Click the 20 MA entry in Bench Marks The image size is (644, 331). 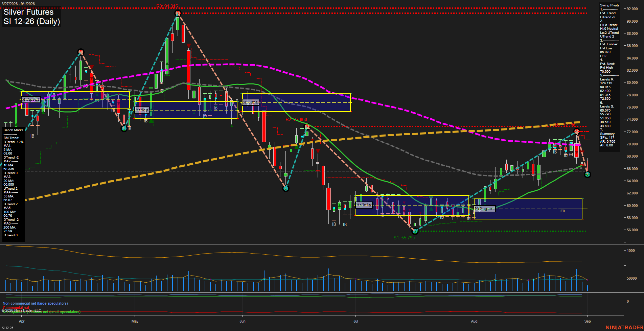pos(9,183)
